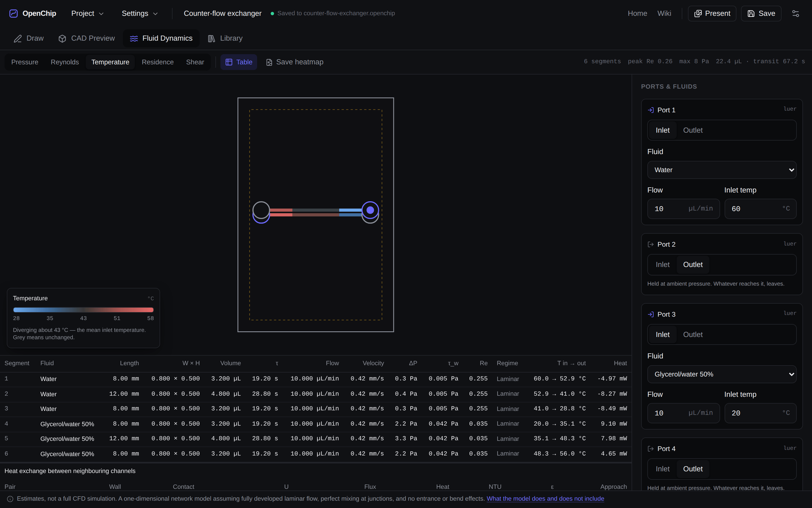Click the Save floppy disk icon
Screen dimensions: 812x508
coord(751,14)
